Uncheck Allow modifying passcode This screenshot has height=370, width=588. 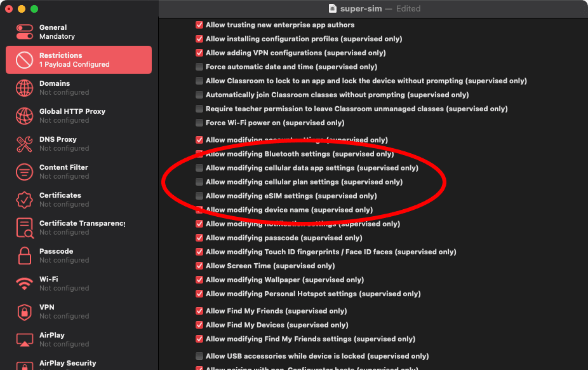(x=199, y=238)
